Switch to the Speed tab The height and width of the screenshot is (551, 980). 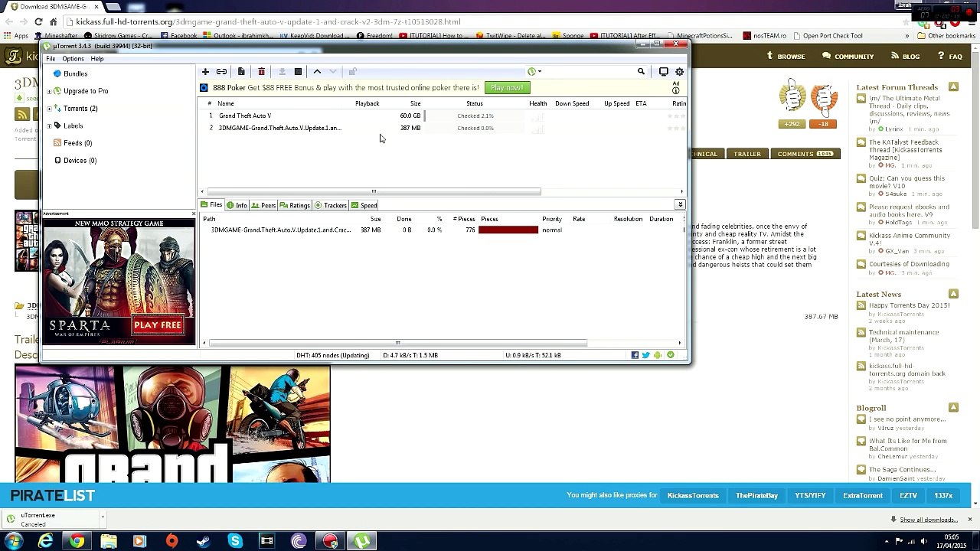click(x=364, y=205)
